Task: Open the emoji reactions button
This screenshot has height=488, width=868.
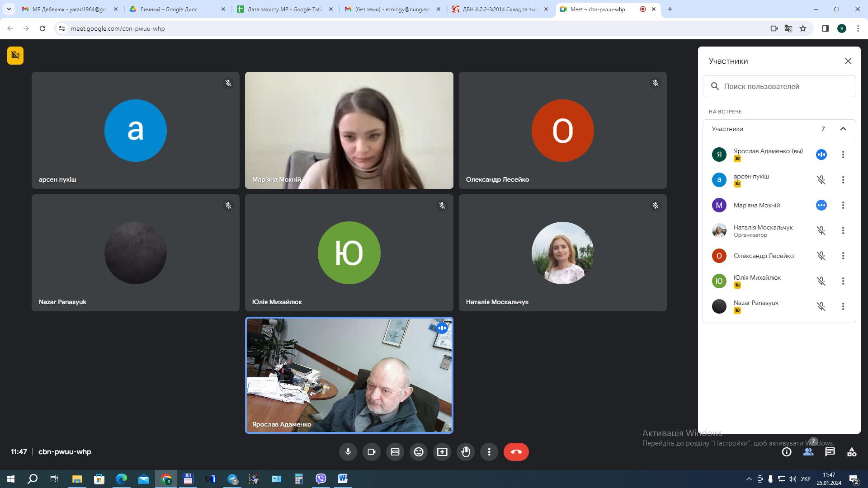Action: coord(419,452)
